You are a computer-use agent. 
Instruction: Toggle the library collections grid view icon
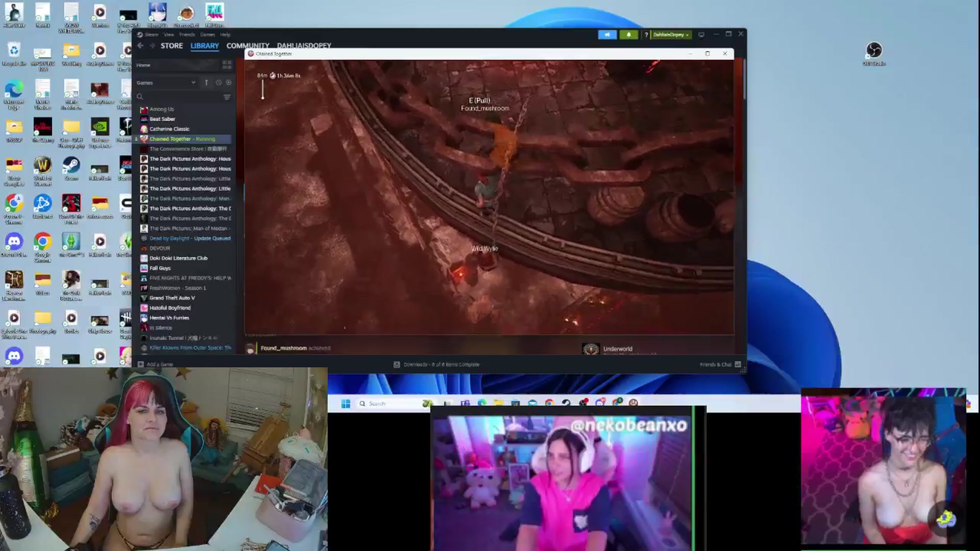[227, 65]
